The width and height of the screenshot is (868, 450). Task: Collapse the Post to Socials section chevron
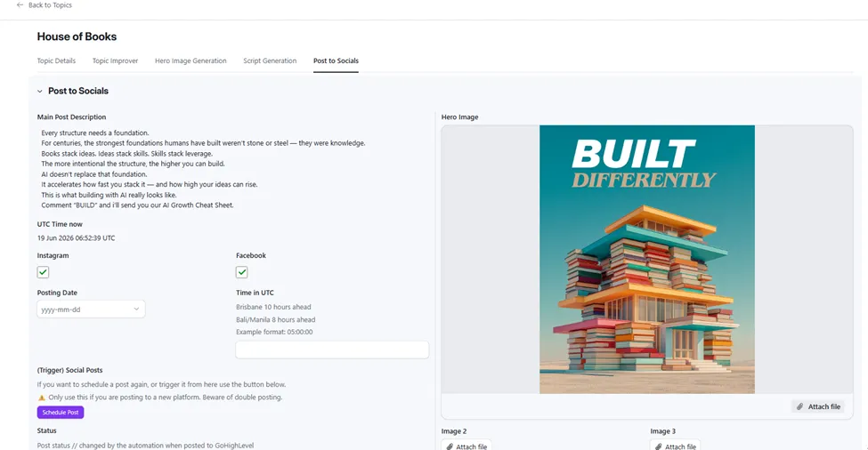point(40,92)
